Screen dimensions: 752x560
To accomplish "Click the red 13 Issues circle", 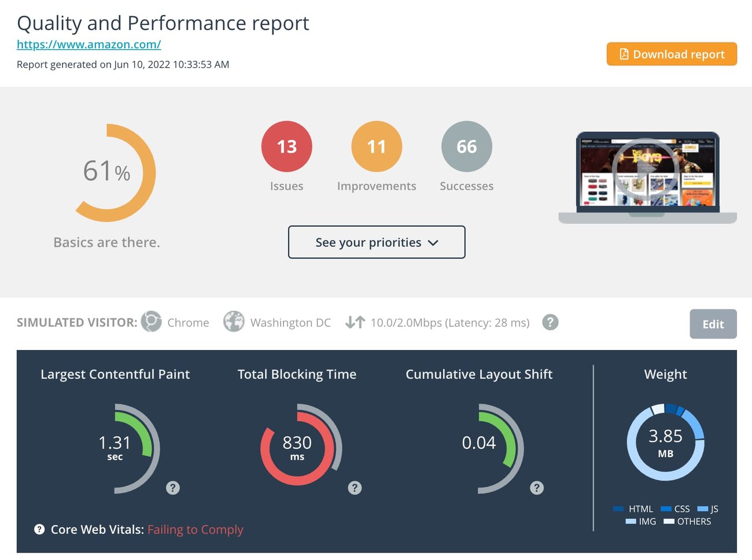I will pos(287,146).
